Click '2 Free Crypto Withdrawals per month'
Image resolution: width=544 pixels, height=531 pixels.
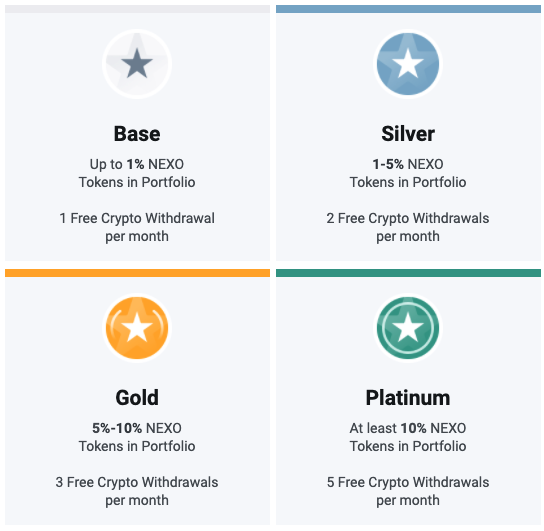point(408,227)
